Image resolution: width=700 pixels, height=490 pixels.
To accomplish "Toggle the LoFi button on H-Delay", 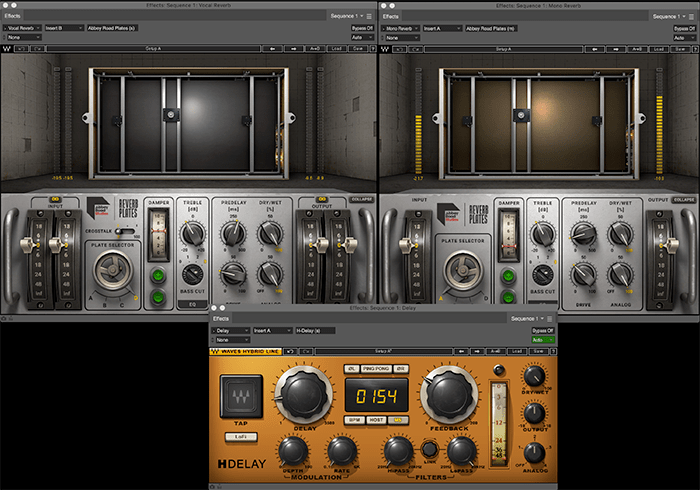I will (241, 436).
